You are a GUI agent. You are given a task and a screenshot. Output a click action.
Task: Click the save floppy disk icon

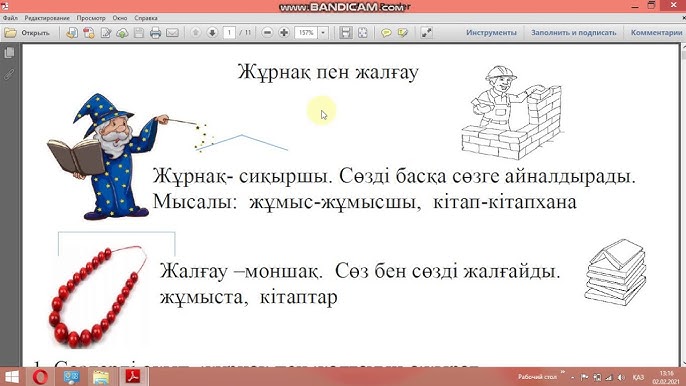click(139, 33)
